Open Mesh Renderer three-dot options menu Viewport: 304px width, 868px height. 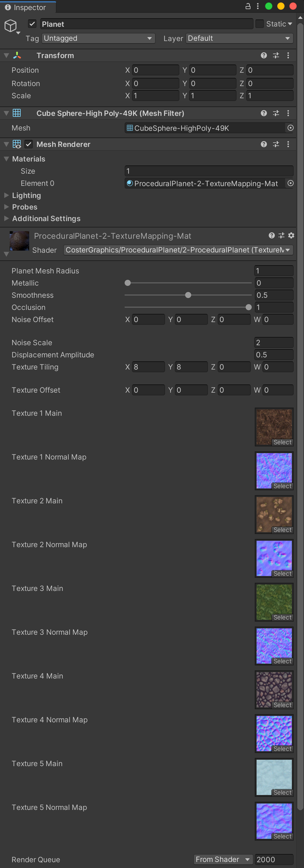point(288,144)
